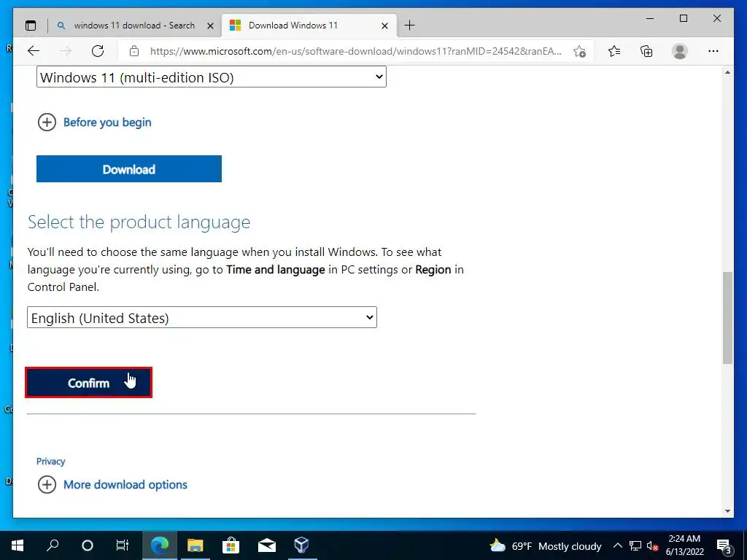Close the 'windows 11 download - Search' tab
Viewport: 747px width, 560px height.
pos(210,26)
